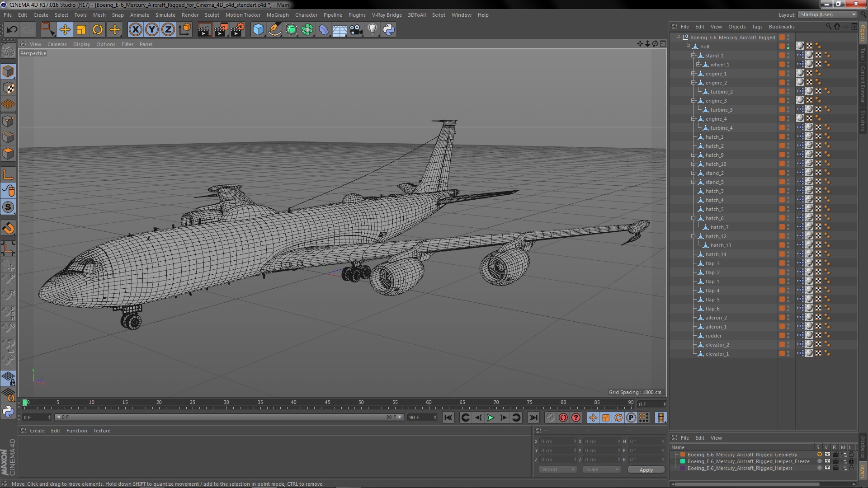The width and height of the screenshot is (868, 488).
Task: Click Render to Picture Viewer icon
Action: (x=221, y=30)
